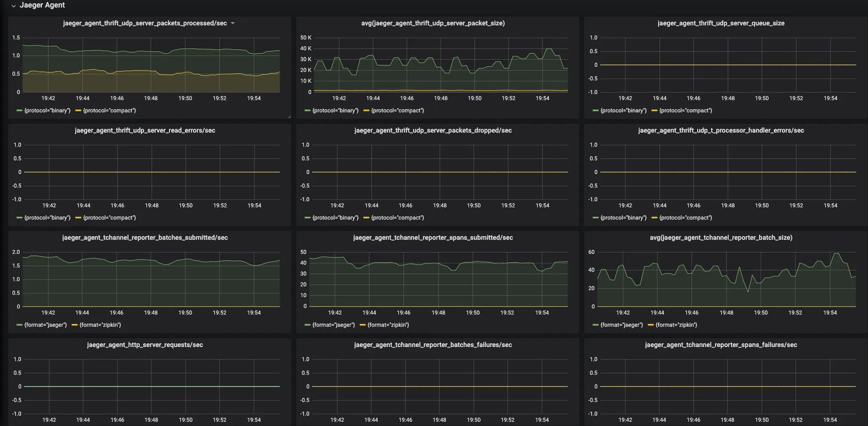Click the dip near 19:49 in batch_size graph
868x426 pixels.
pyautogui.click(x=748, y=292)
